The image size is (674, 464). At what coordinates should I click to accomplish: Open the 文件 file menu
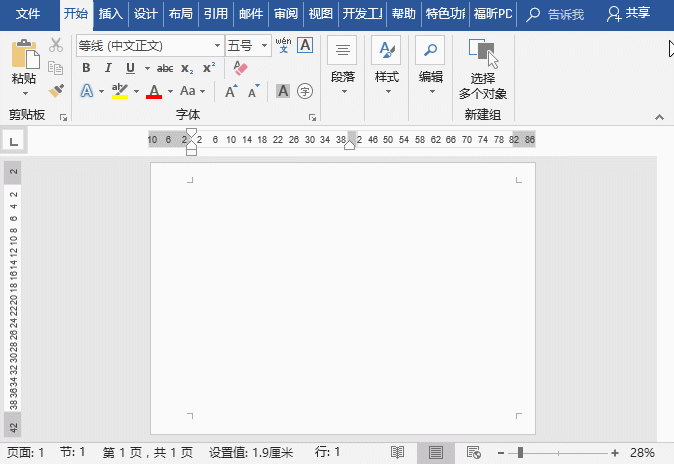(x=28, y=14)
